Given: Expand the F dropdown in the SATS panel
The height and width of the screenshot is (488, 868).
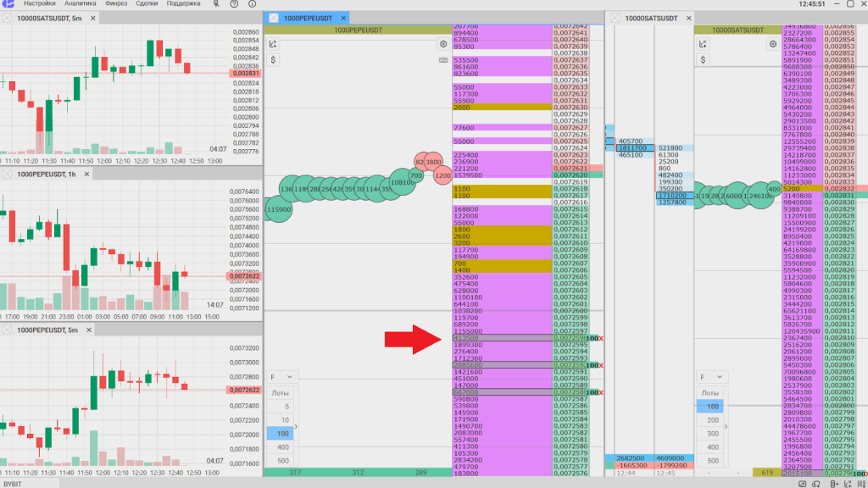Looking at the screenshot, I should pos(710,376).
